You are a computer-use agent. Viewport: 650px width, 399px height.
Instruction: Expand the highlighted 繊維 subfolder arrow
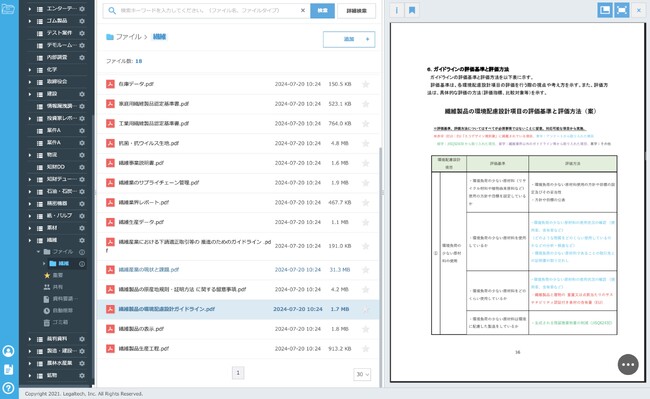(44, 264)
